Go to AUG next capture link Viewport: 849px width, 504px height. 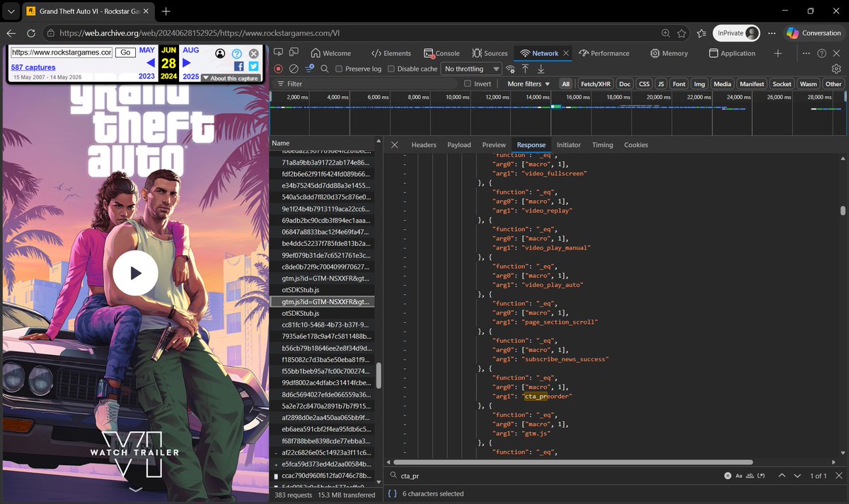191,50
